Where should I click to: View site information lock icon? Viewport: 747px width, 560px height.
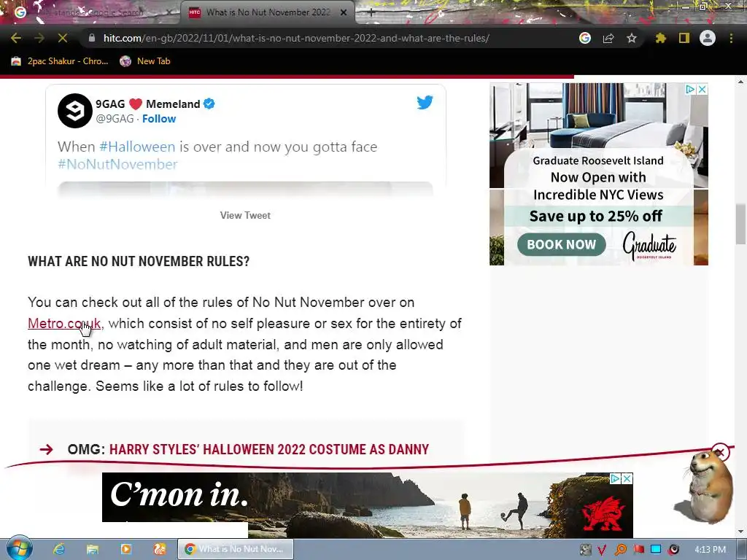92,38
